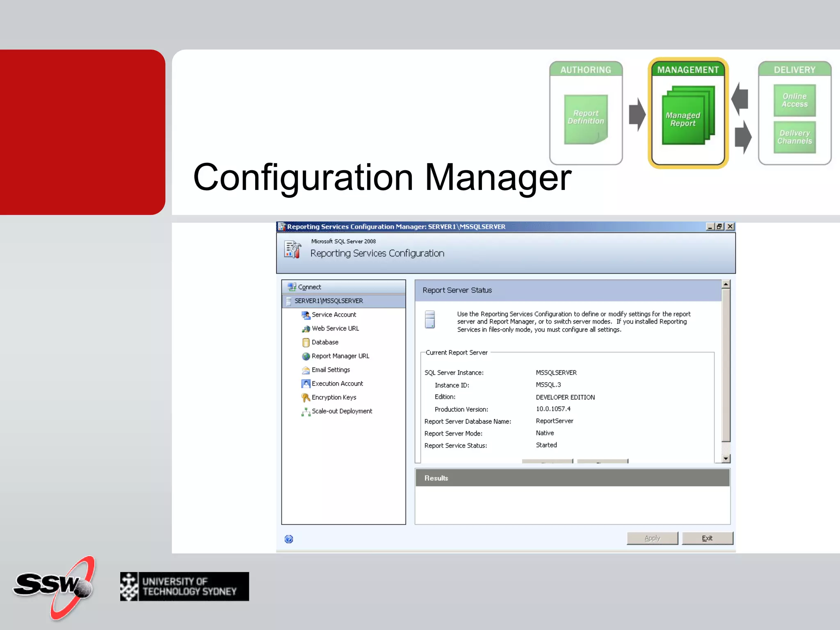Click the scrollbar down arrow

[726, 459]
